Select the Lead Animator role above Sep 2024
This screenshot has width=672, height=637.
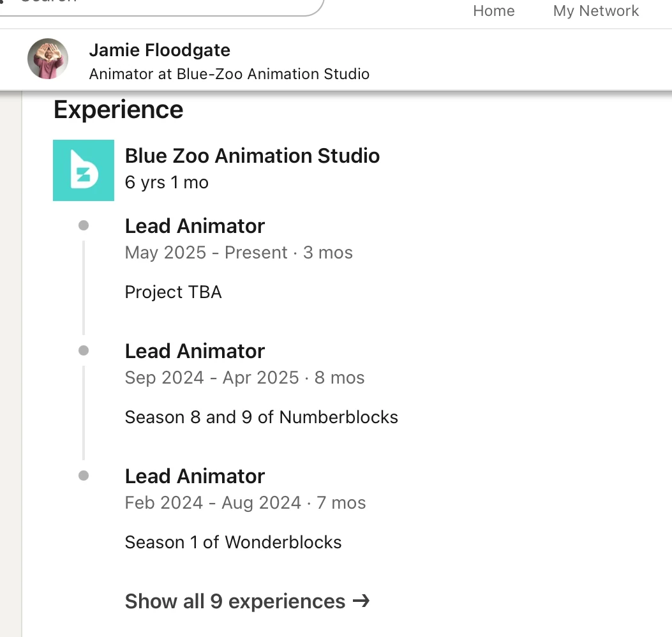coord(195,351)
